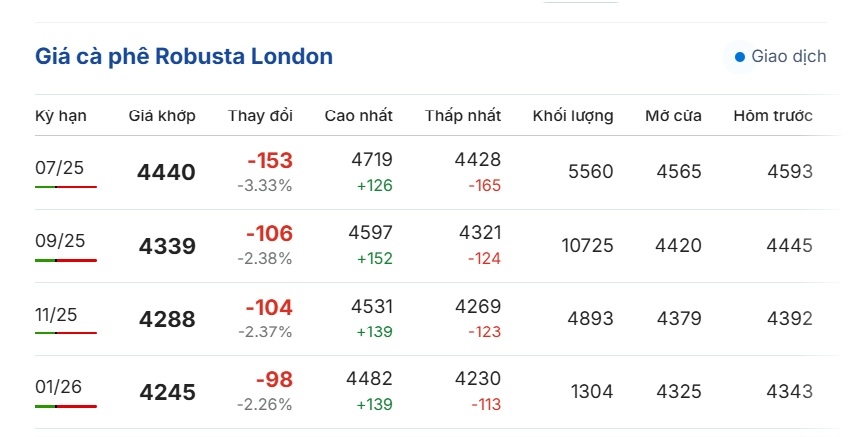Click the 4440 matched price
Screen dimensions: 853x437
coord(166,173)
